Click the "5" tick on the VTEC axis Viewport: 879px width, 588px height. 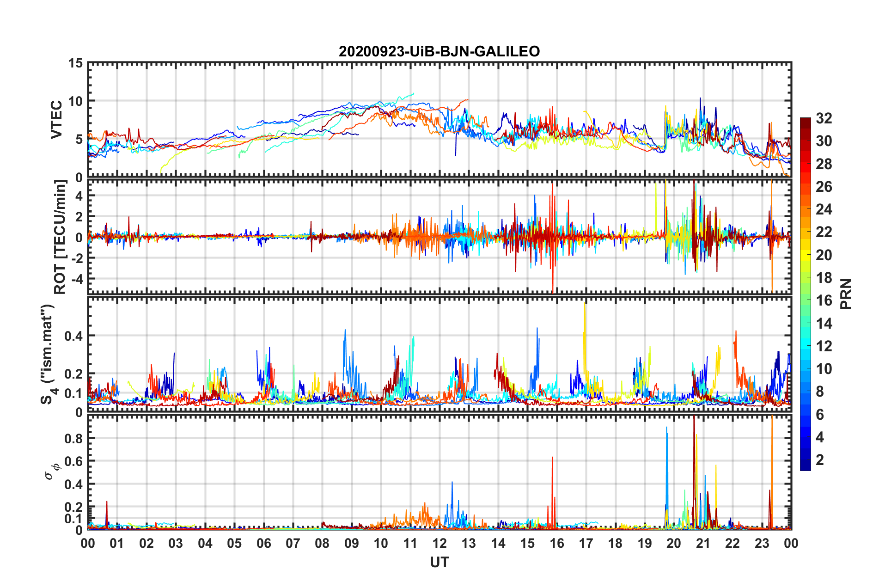tap(79, 139)
